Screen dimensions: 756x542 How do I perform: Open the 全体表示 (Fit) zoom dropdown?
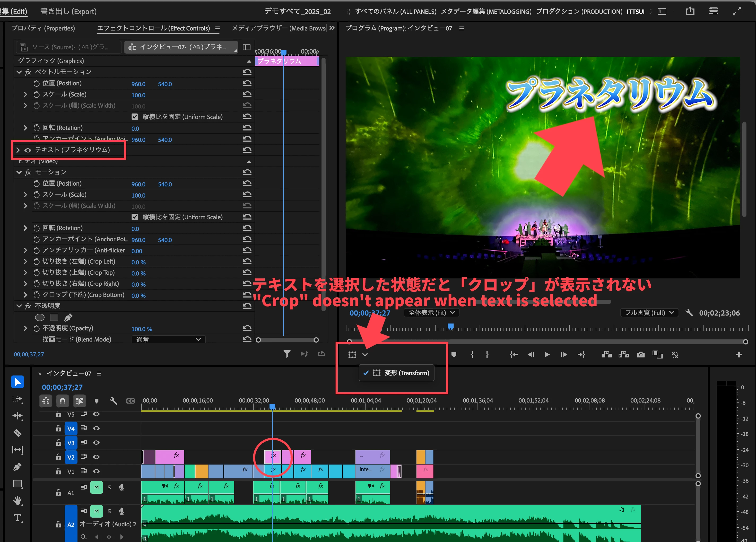431,312
